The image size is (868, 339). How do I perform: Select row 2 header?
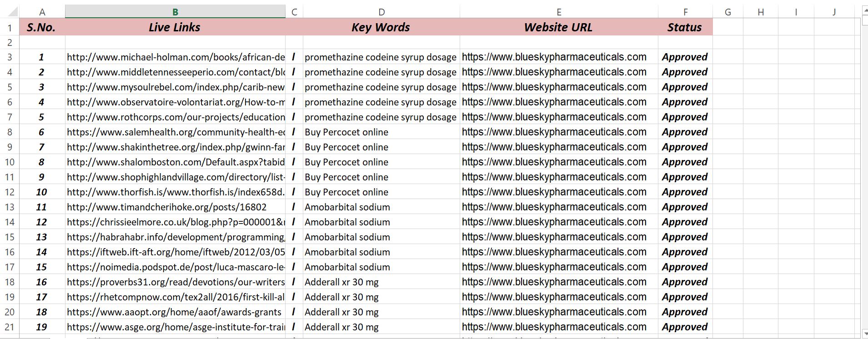[x=10, y=43]
